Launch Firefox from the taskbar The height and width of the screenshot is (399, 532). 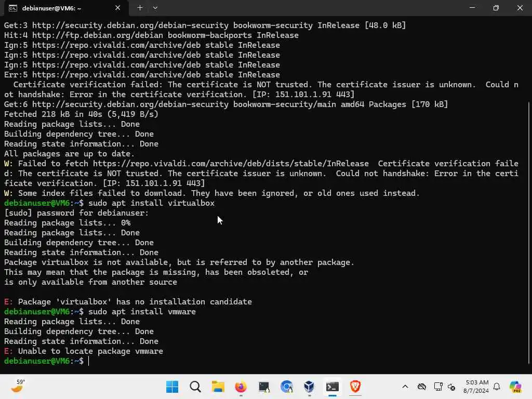241,387
